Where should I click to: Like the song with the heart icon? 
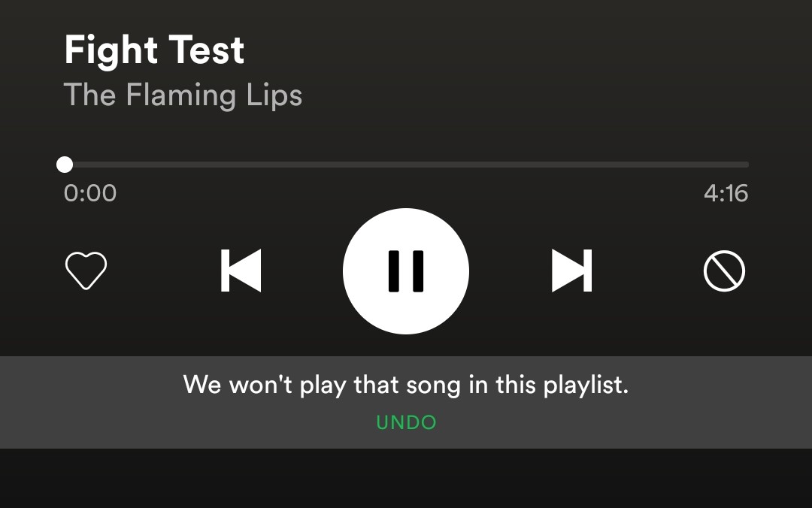click(x=86, y=271)
